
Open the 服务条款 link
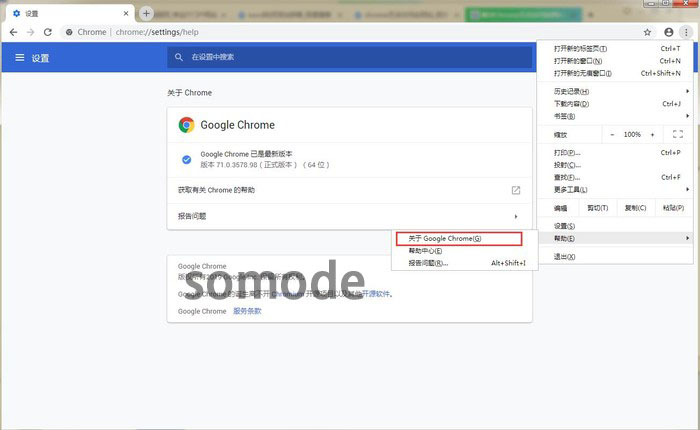point(247,311)
